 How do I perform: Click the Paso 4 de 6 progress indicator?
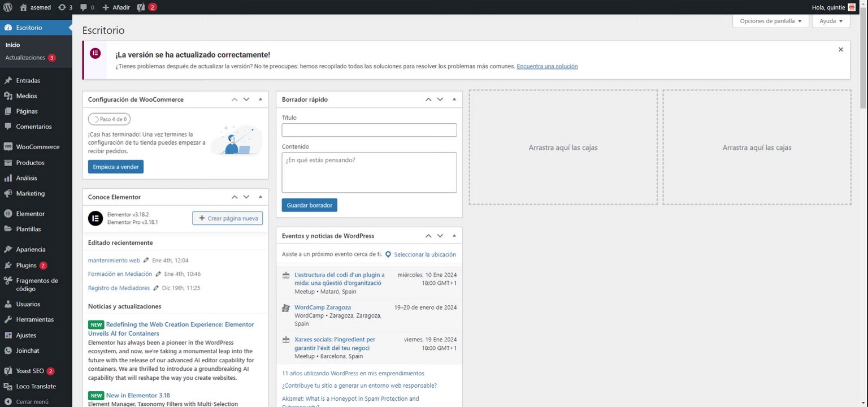coord(109,119)
